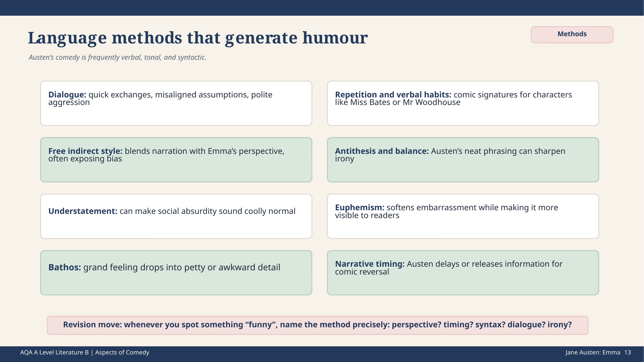Click the Methods tag badge

click(572, 34)
